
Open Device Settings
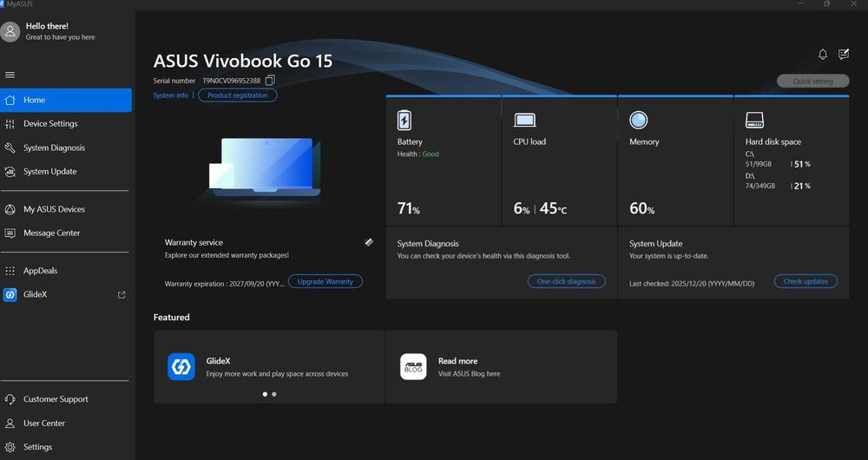click(66, 124)
